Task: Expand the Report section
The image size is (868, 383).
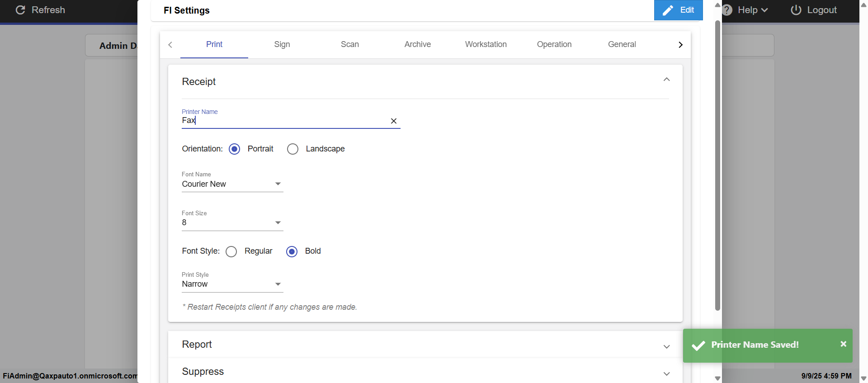Action: pyautogui.click(x=666, y=346)
